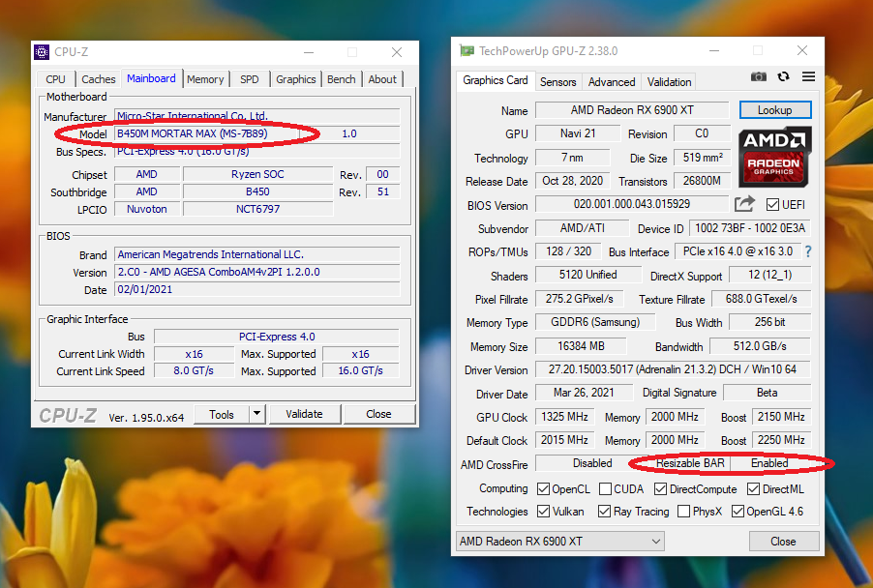The height and width of the screenshot is (588, 873).
Task: Click the Validate button
Action: 304,414
